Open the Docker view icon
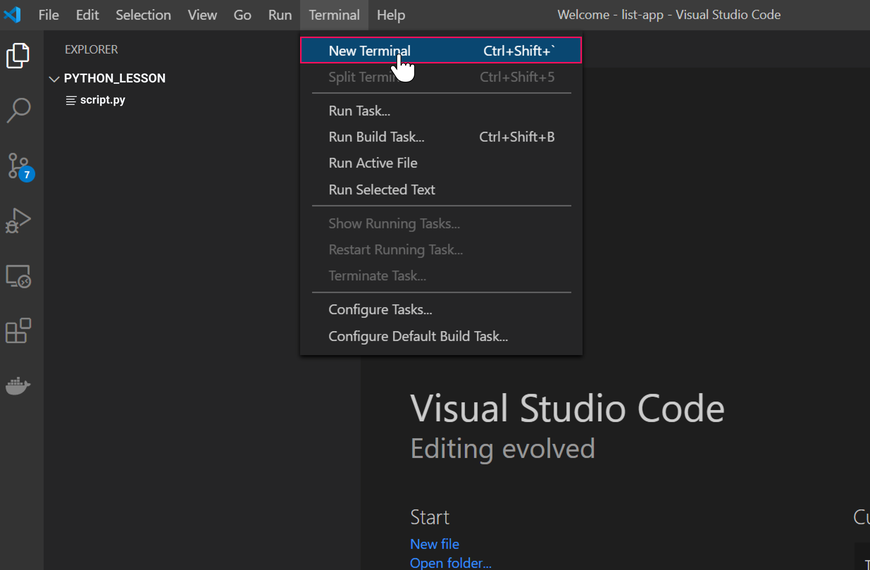This screenshot has height=570, width=870. [18, 385]
